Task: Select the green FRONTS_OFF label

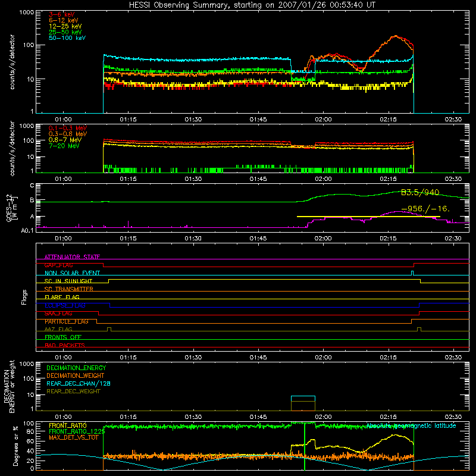Action: pos(63,337)
